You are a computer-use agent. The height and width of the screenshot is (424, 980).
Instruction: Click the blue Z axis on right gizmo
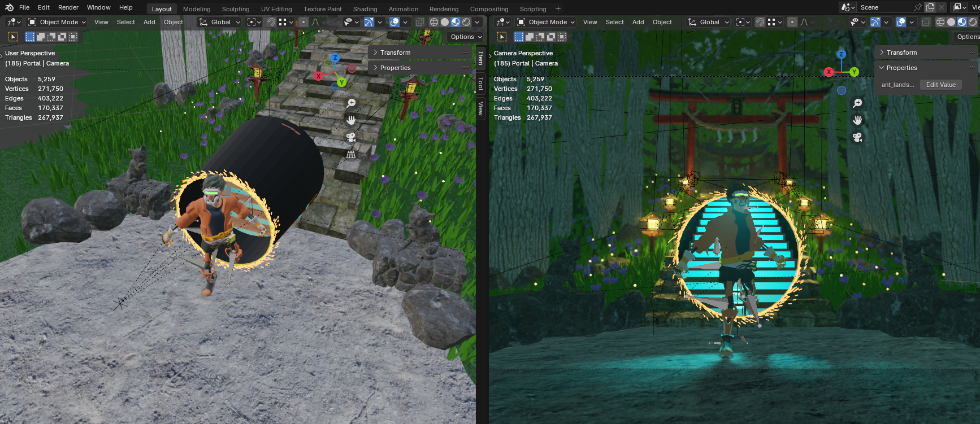tap(841, 54)
